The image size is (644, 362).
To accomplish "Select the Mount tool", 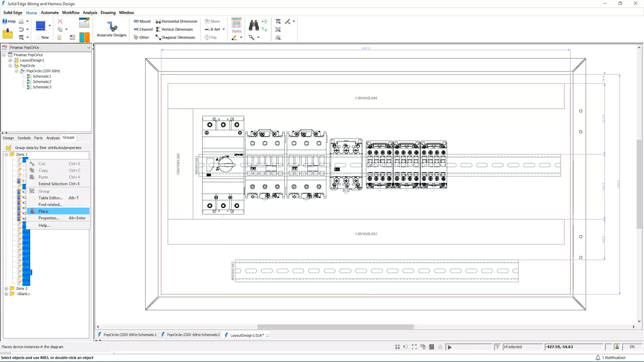I will point(142,21).
